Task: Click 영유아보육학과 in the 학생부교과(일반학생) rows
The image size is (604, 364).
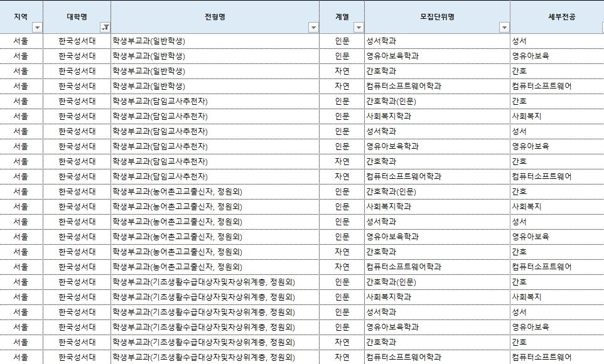Action: 392,56
